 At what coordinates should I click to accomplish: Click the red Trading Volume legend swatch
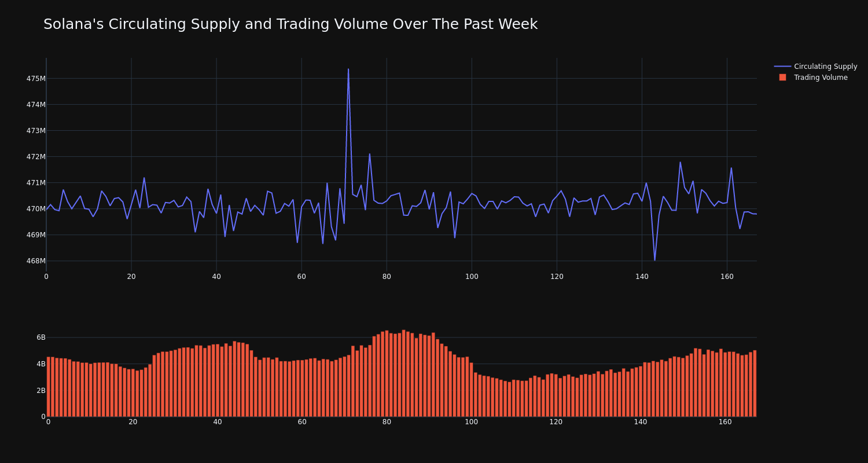782,78
